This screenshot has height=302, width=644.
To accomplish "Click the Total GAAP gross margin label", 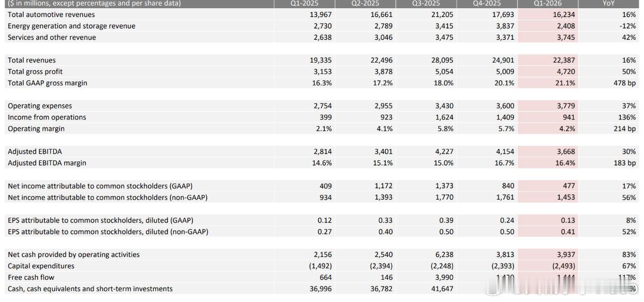I will point(48,83).
